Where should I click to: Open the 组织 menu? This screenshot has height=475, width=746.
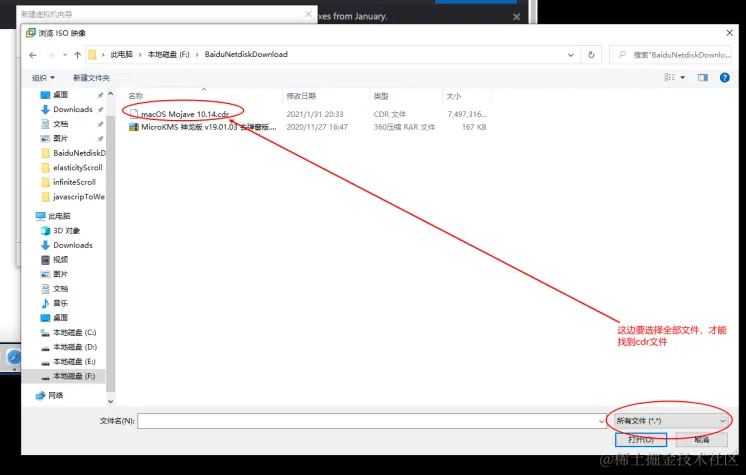pos(43,78)
